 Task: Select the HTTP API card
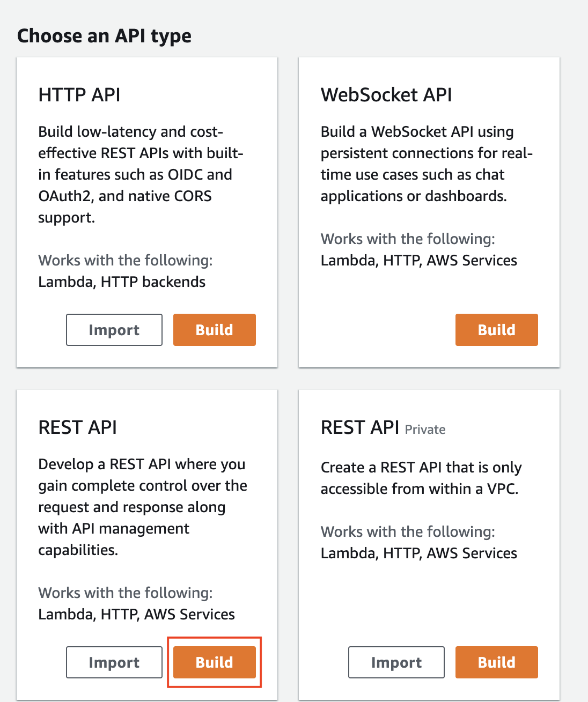click(x=146, y=212)
